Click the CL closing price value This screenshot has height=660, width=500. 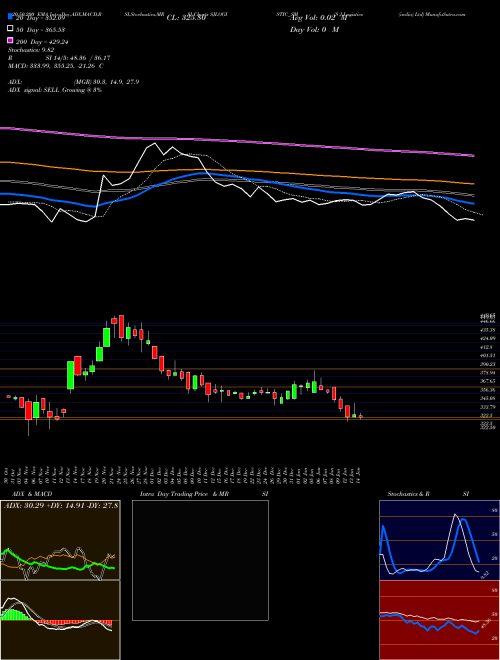coord(186,18)
